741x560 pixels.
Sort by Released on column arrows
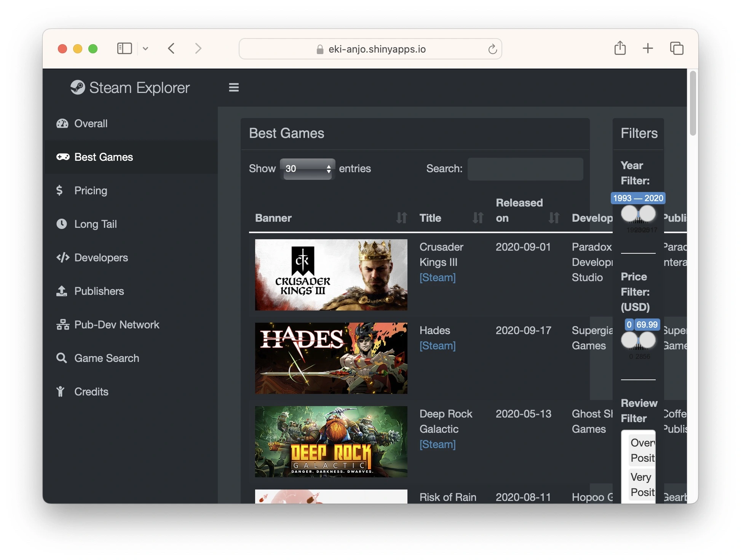554,218
